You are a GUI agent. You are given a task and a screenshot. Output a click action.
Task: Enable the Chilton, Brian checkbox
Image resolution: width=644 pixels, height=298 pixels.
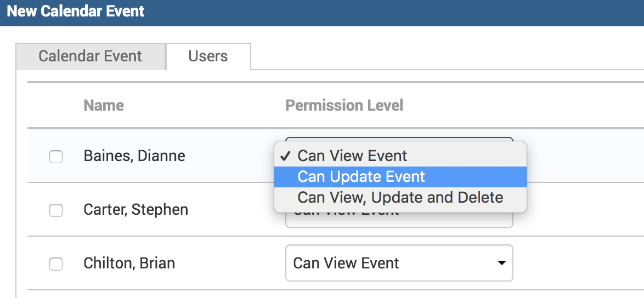(56, 264)
